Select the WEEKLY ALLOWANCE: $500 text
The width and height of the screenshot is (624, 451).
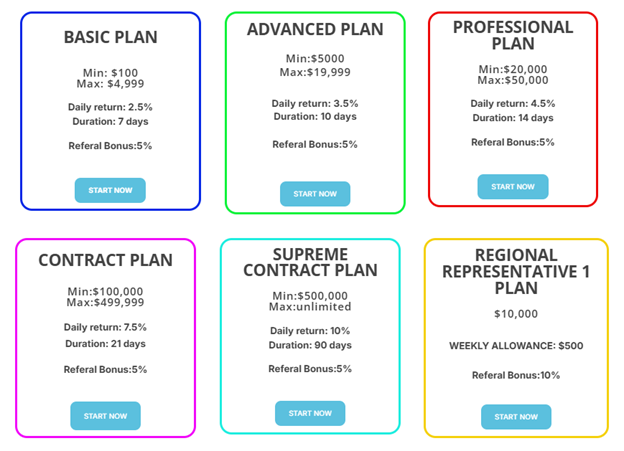pos(516,346)
